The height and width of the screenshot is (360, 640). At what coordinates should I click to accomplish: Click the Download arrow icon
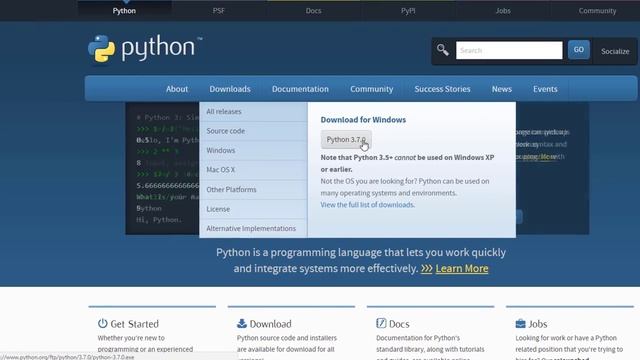(242, 323)
